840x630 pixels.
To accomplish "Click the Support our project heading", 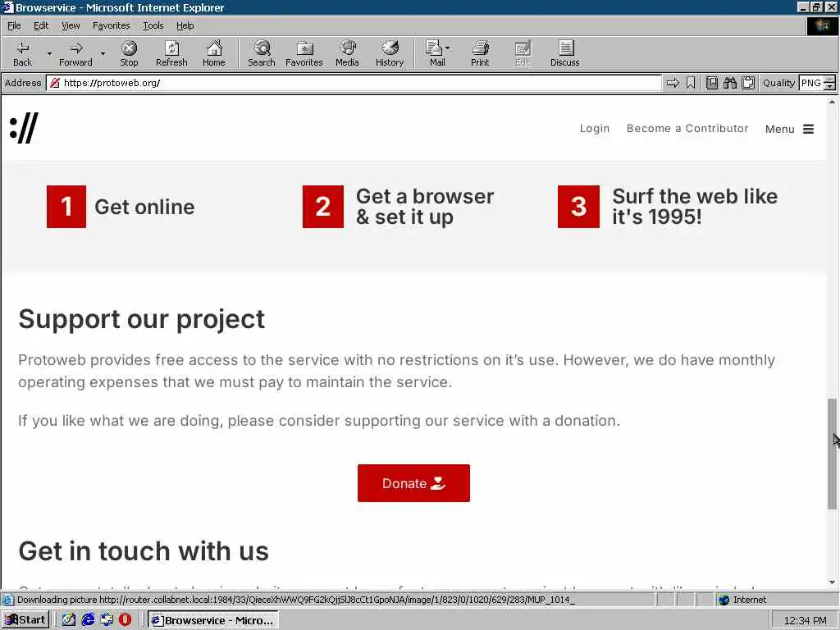I will click(141, 320).
